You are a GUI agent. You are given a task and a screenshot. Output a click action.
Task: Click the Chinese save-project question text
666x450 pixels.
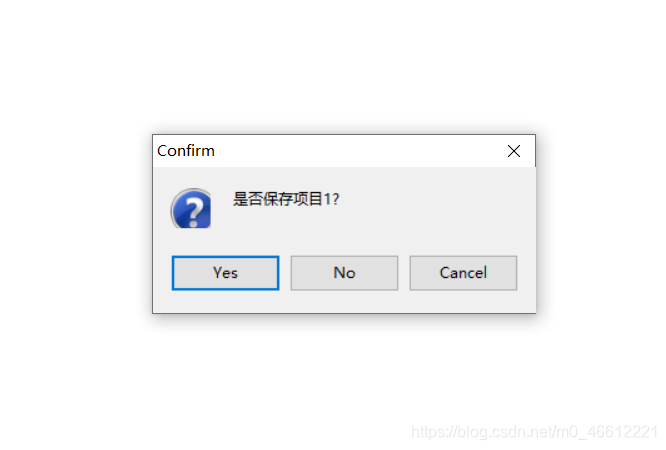[x=286, y=199]
